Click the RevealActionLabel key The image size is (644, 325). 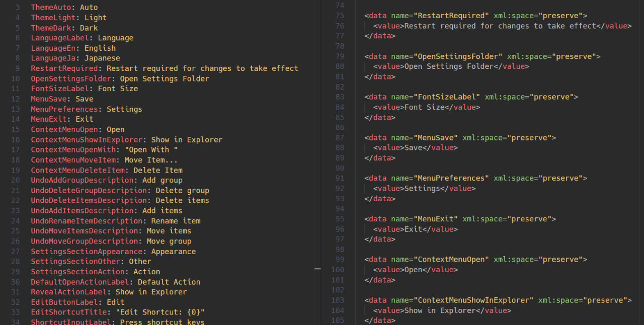(x=69, y=292)
